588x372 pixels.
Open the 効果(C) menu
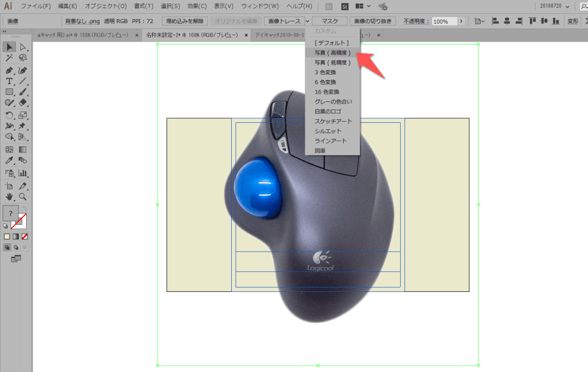pos(197,7)
